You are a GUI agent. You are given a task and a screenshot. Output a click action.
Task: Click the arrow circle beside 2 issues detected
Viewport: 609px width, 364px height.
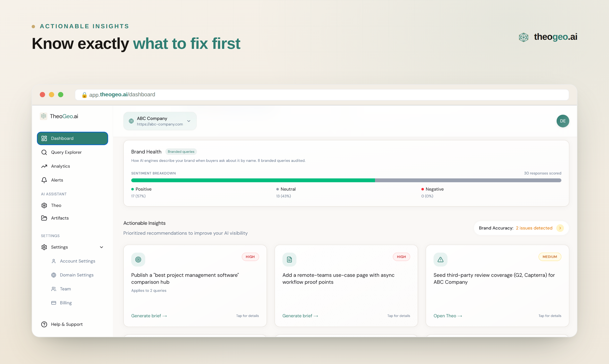tap(560, 228)
